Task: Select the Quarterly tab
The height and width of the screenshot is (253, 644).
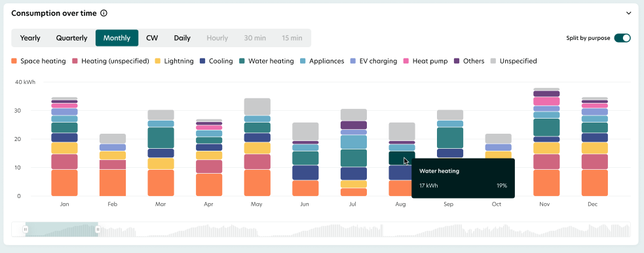Action: (x=72, y=38)
